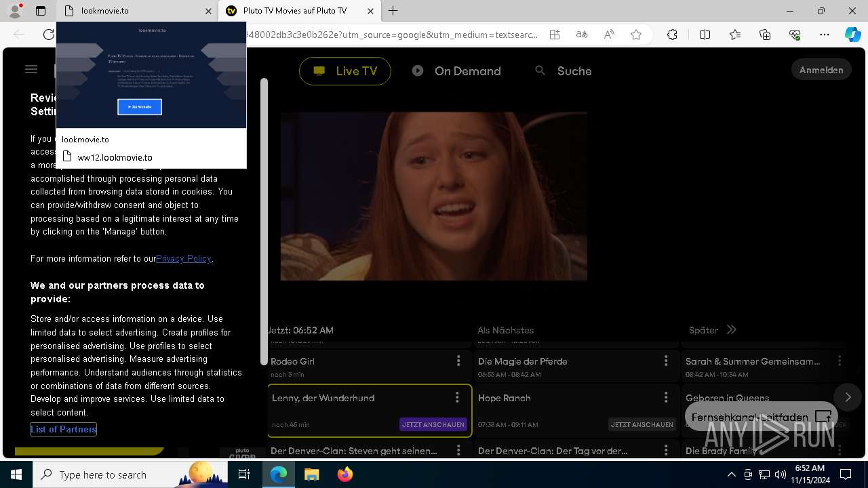The width and height of the screenshot is (868, 488).
Task: Switch to the Pluto TV Movies tab
Action: point(298,11)
